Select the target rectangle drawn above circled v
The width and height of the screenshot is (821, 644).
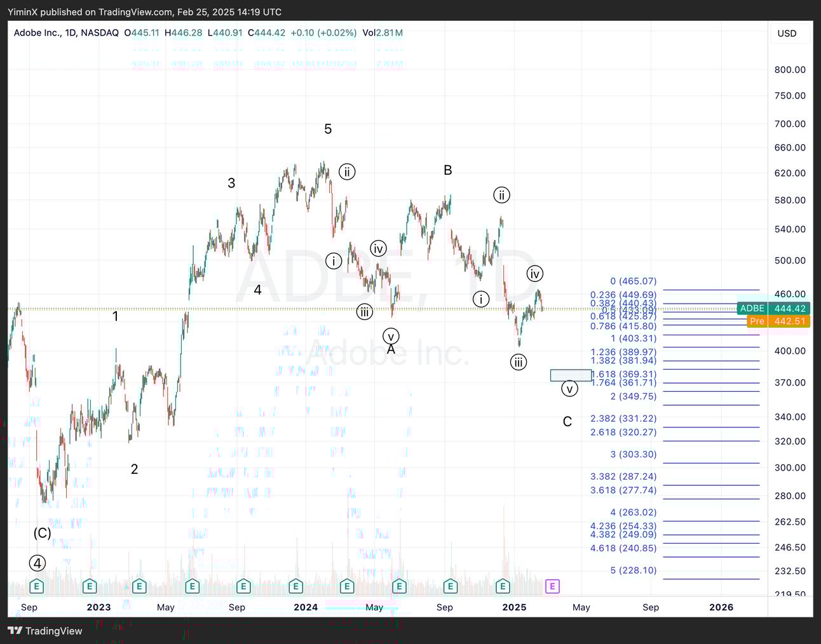pos(571,375)
